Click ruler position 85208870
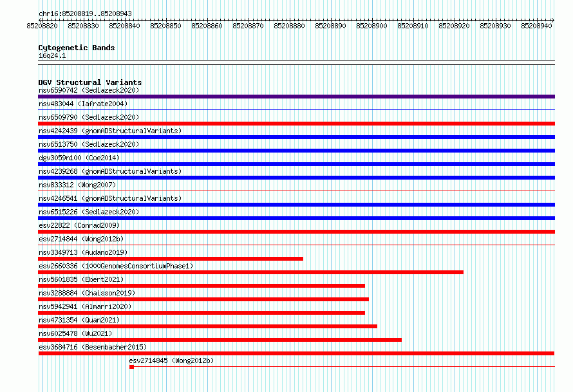This screenshot has height=392, width=573. pos(248,26)
